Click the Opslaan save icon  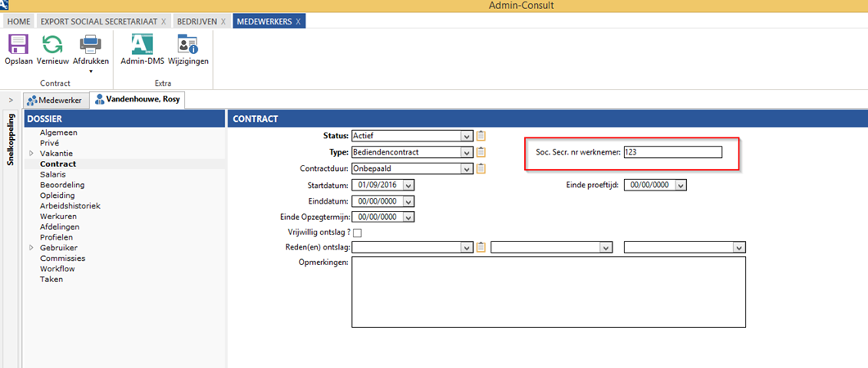pyautogui.click(x=18, y=45)
